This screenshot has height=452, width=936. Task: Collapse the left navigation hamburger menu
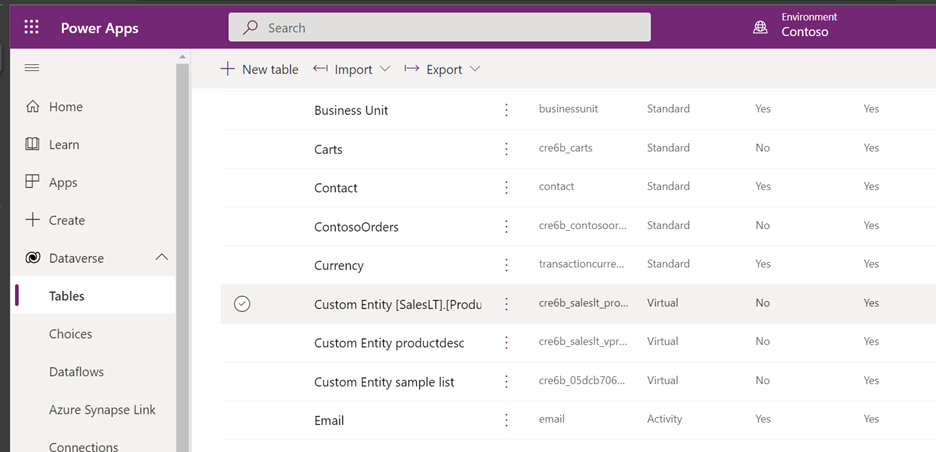coord(32,67)
